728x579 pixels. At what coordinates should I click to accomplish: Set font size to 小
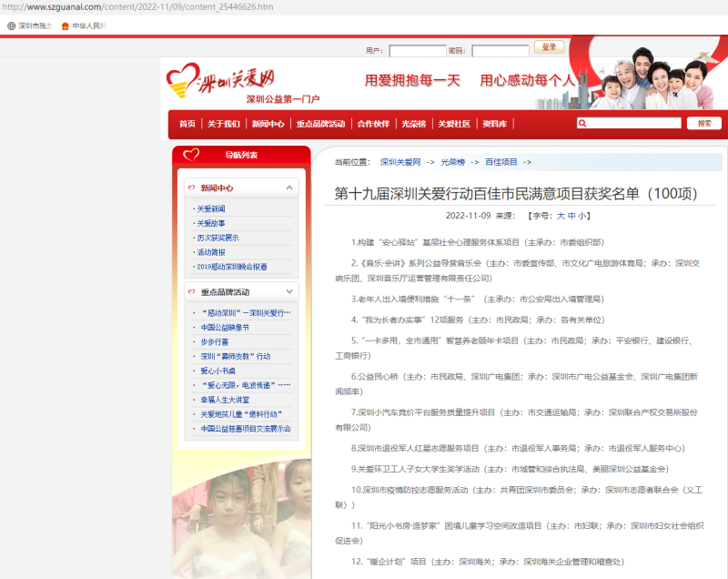pos(581,216)
